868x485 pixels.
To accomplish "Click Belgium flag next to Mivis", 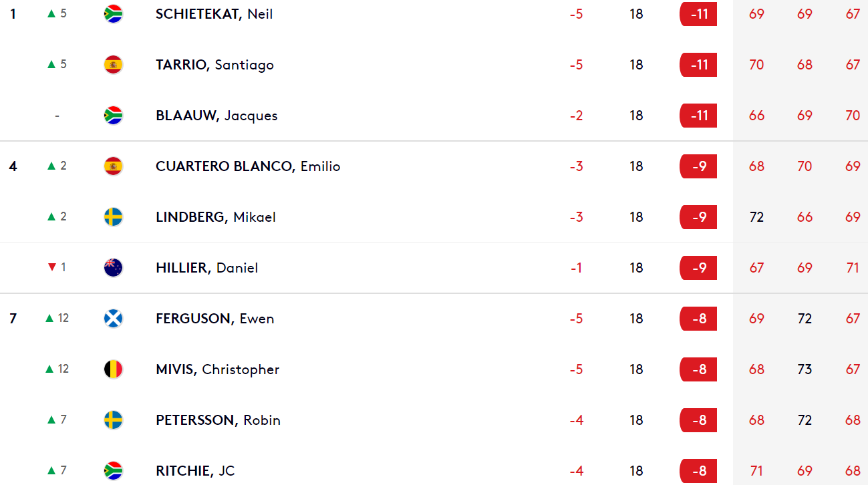I will [x=114, y=369].
